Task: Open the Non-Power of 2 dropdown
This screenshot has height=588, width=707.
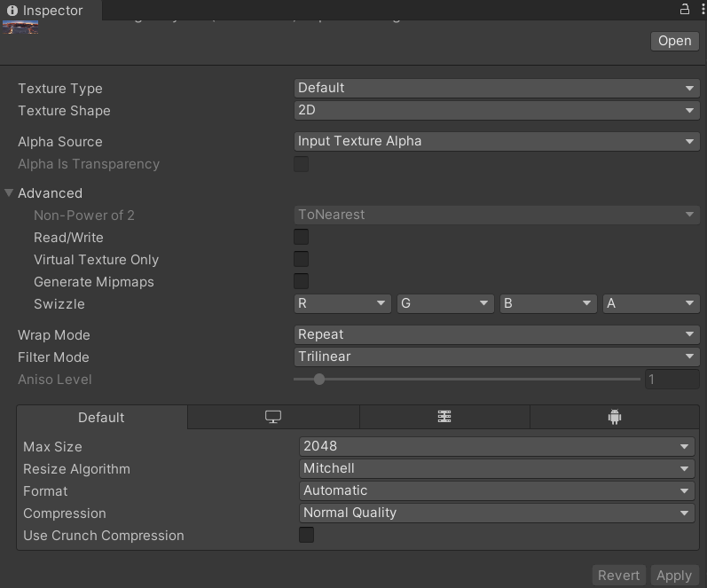Action: click(x=497, y=215)
